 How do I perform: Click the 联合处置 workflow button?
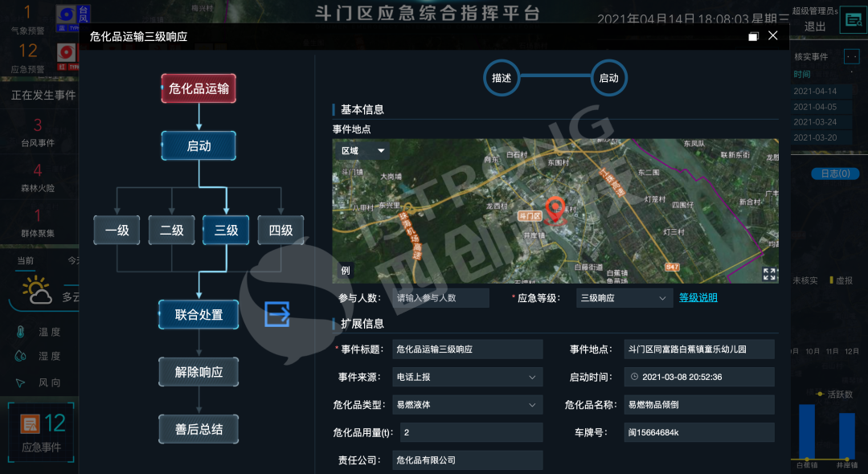pyautogui.click(x=199, y=315)
